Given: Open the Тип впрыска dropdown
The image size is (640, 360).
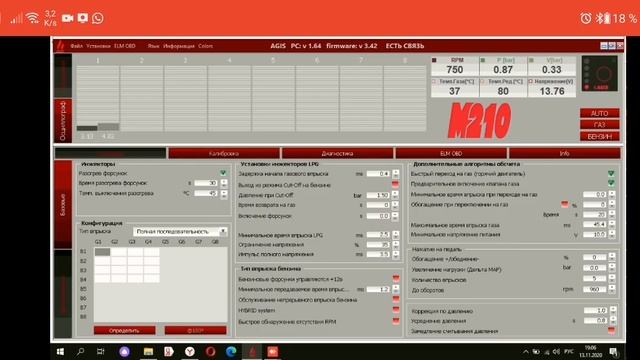Looking at the screenshot, I should click(x=180, y=231).
